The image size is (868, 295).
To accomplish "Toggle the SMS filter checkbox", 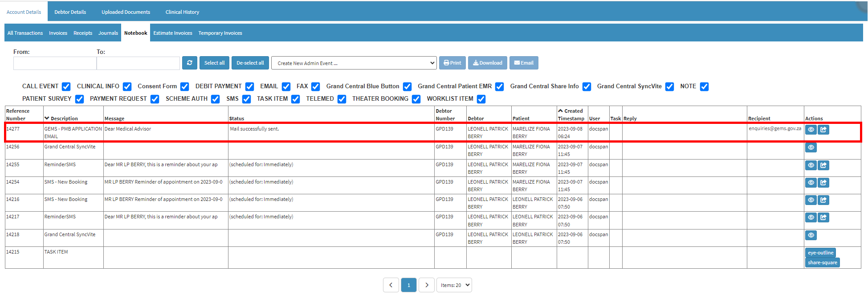I will pos(246,99).
